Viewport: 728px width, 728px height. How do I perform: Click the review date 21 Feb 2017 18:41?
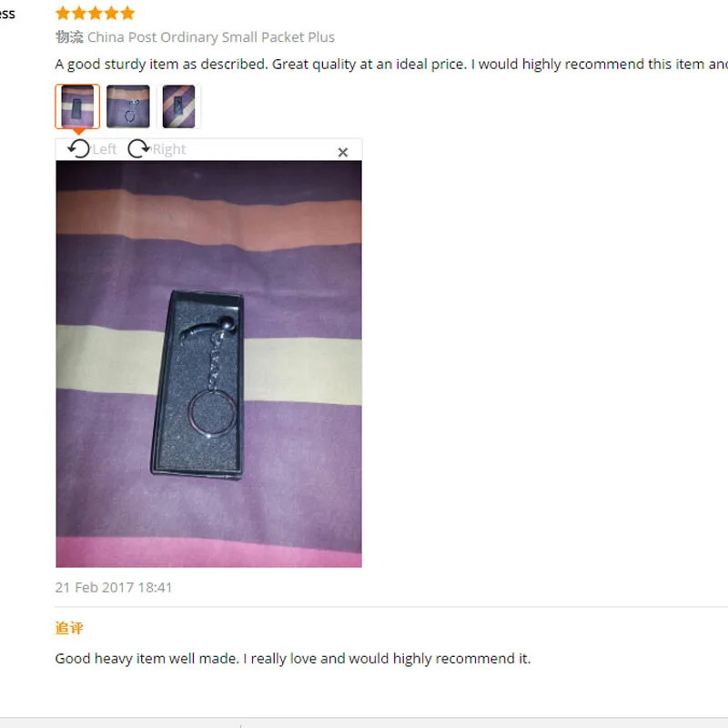tap(114, 587)
